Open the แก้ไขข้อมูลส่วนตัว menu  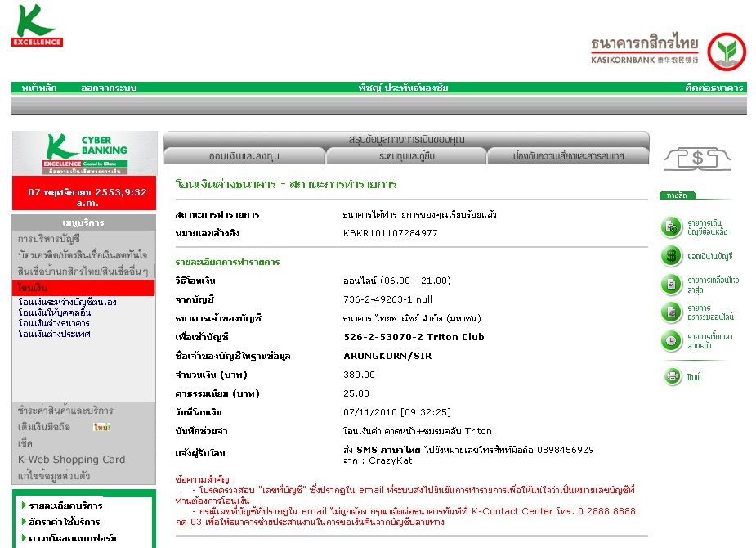click(x=54, y=476)
